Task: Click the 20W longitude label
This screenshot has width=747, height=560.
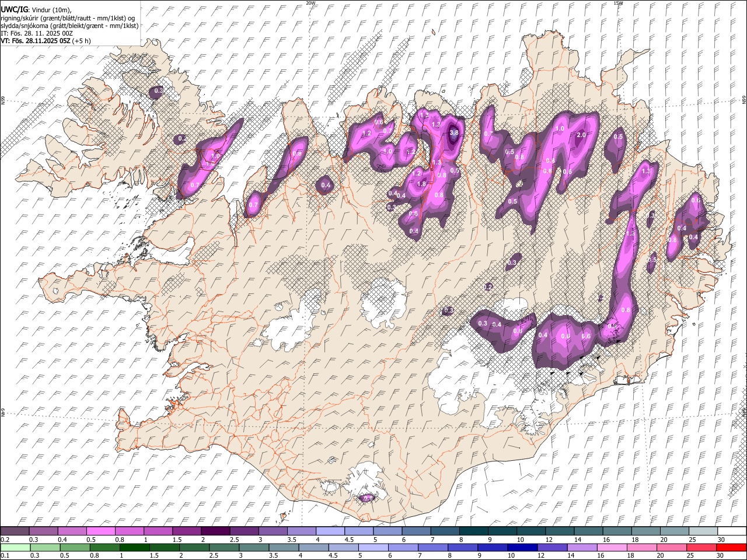Action: pos(310,3)
